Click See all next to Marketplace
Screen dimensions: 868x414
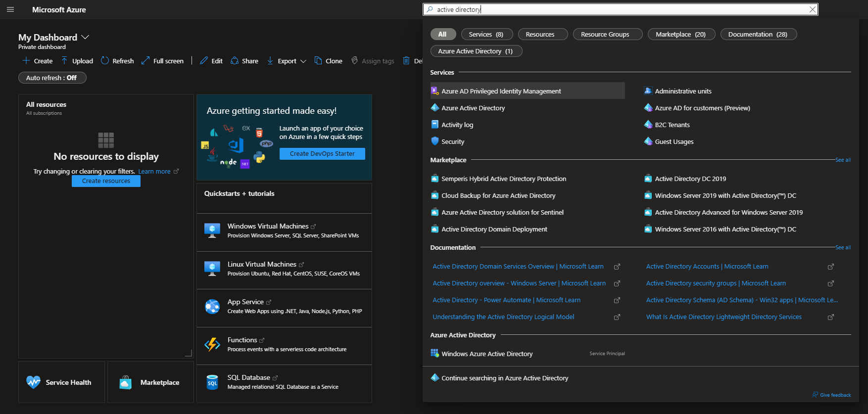coord(843,160)
